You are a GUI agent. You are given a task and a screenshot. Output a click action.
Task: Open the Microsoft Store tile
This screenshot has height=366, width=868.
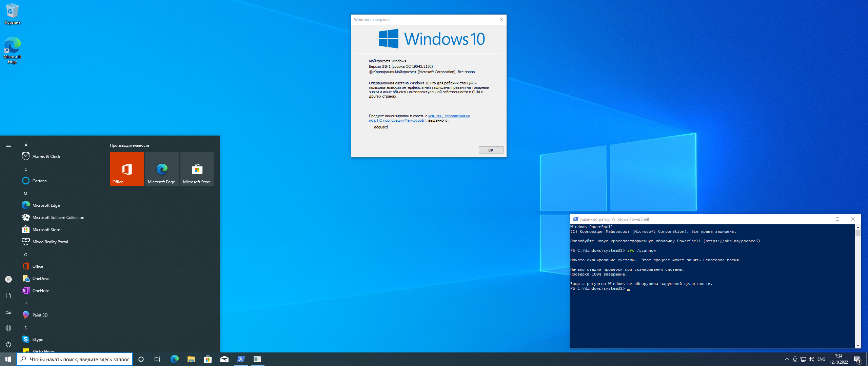[x=197, y=169]
